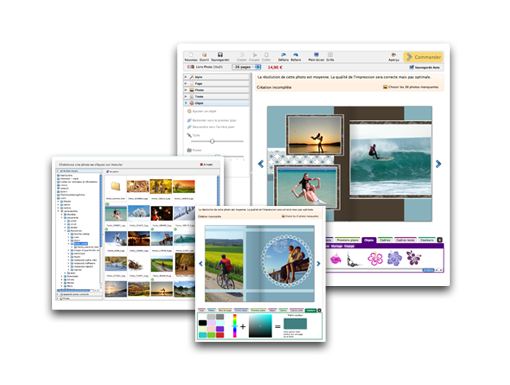Click the Sauvegarder (save) floppy icon

click(220, 55)
